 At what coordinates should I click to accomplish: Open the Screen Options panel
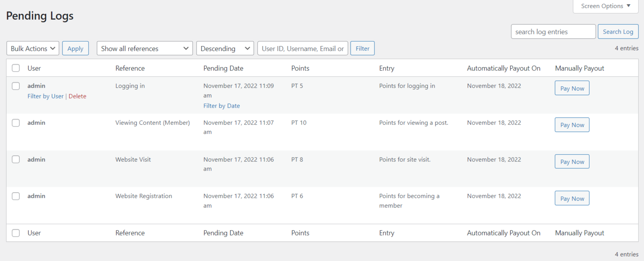(x=605, y=6)
